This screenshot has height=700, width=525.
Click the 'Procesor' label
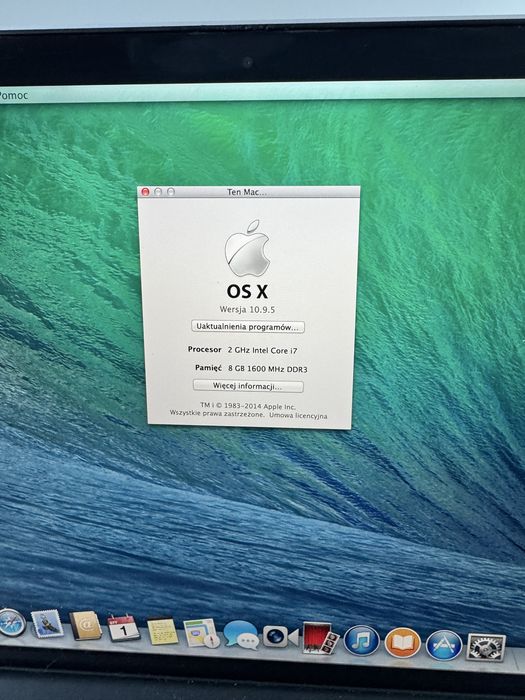click(x=204, y=350)
